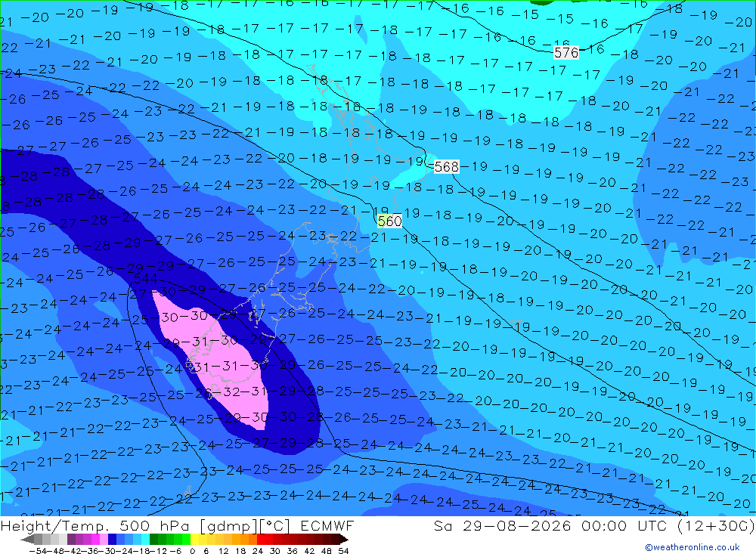Image resolution: width=756 pixels, height=554 pixels.
Task: Pick the bright red swatch above 24
Action: pos(261,540)
